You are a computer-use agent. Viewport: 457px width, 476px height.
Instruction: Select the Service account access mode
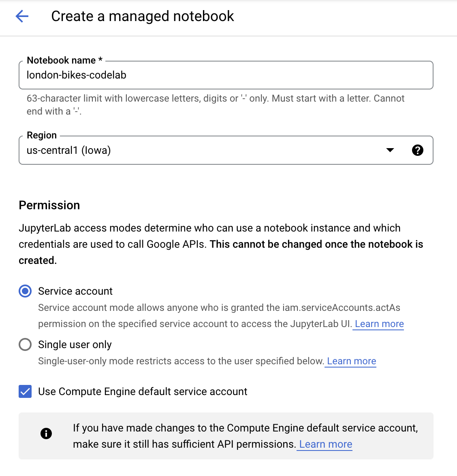[x=25, y=291]
